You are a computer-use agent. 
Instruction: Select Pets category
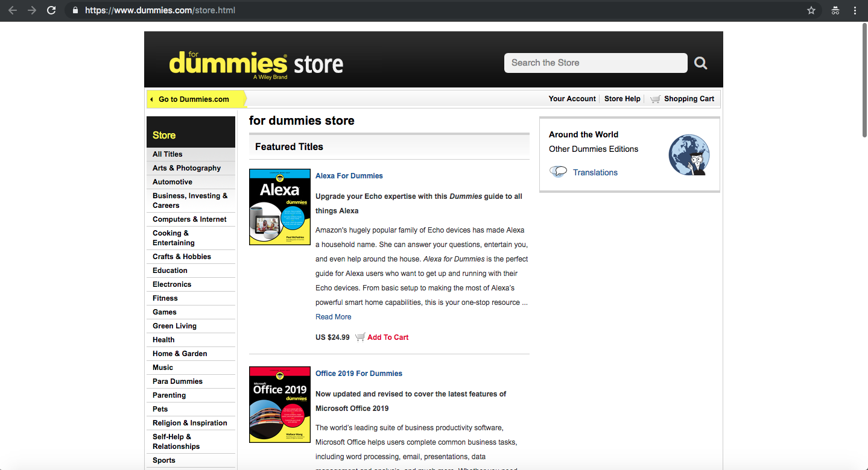(191, 409)
